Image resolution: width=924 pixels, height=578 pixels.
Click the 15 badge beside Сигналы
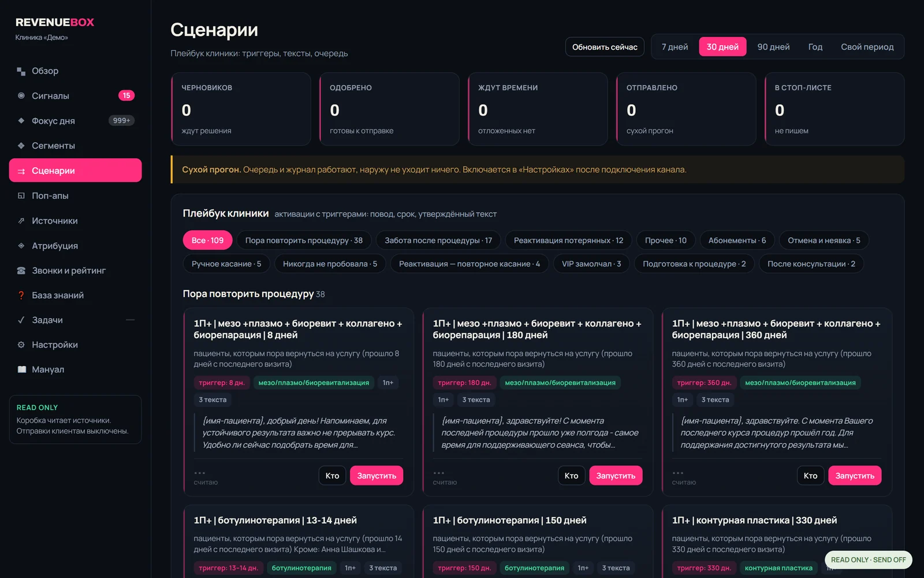pyautogui.click(x=126, y=96)
